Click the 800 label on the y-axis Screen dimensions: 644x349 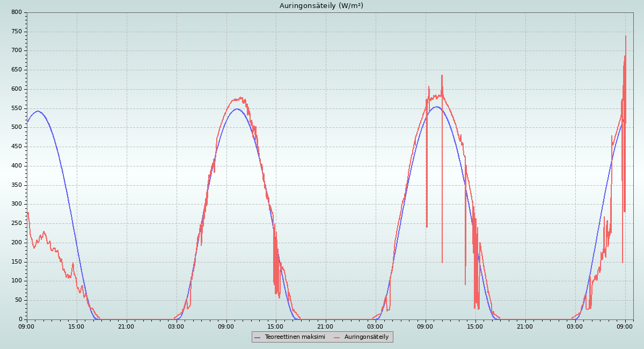click(x=17, y=12)
